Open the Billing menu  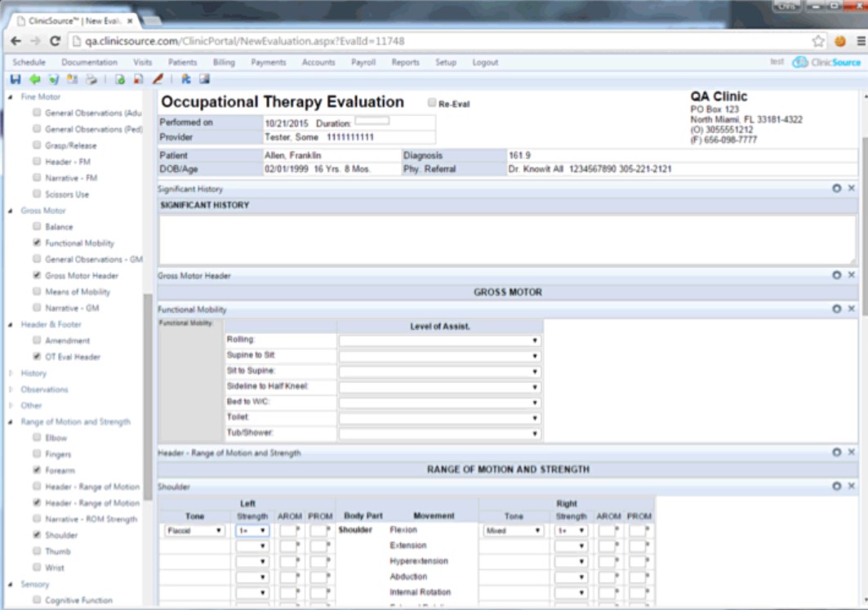224,62
